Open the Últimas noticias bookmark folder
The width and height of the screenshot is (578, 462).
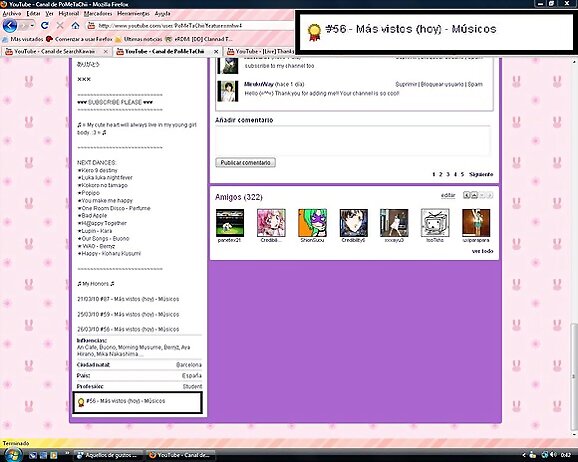(x=139, y=39)
